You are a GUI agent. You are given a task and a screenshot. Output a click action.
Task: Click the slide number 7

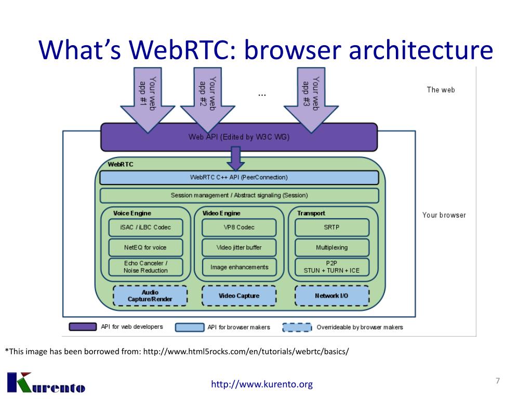pos(498,381)
